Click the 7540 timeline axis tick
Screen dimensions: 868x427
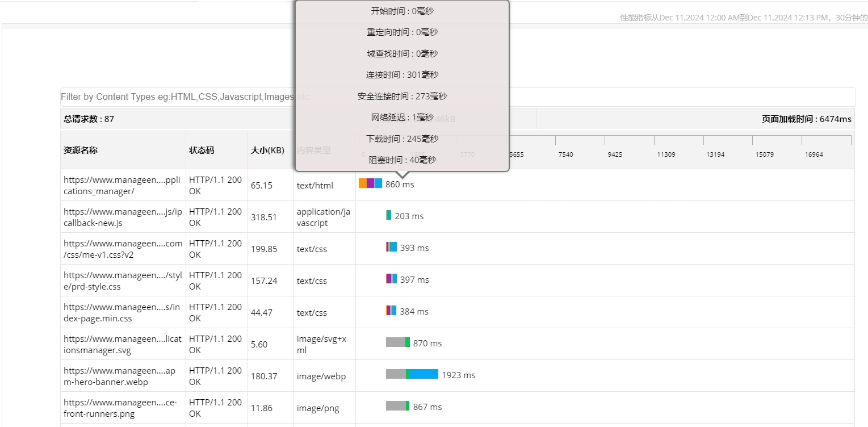[x=566, y=154]
